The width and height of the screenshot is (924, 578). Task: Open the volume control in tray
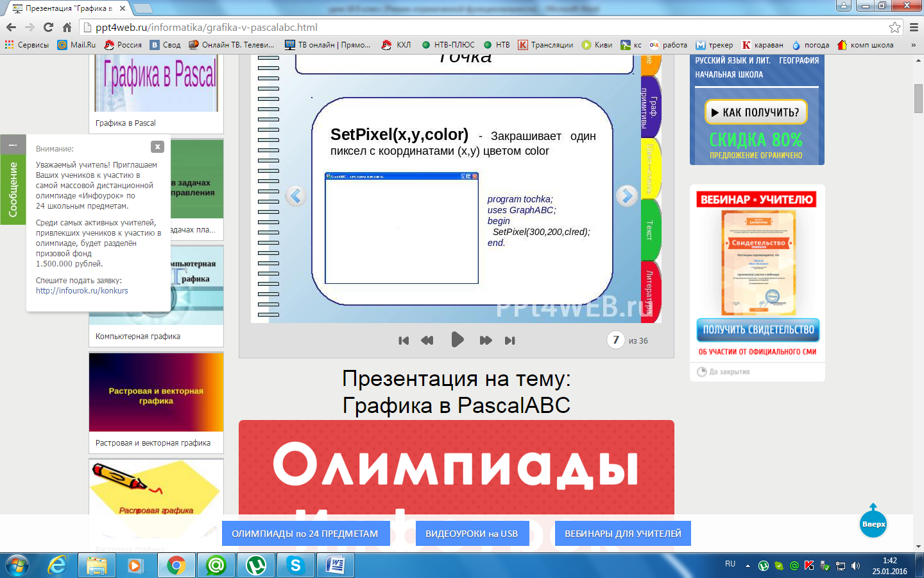tap(855, 566)
